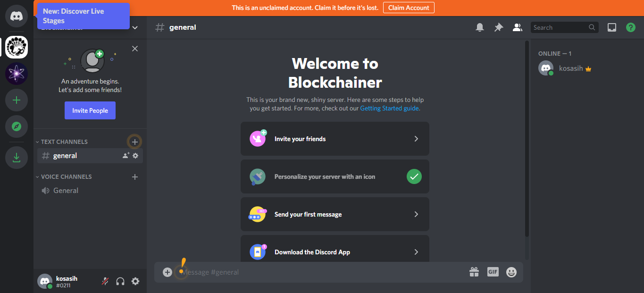Create a new voice channel
The image size is (644, 293).
pos(135,177)
